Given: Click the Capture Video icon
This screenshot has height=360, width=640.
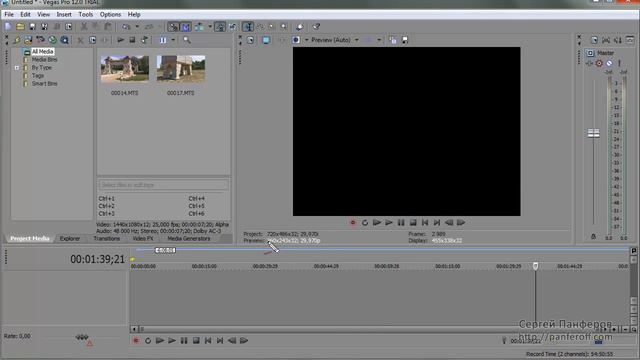Looking at the screenshot, I should (x=40, y=40).
